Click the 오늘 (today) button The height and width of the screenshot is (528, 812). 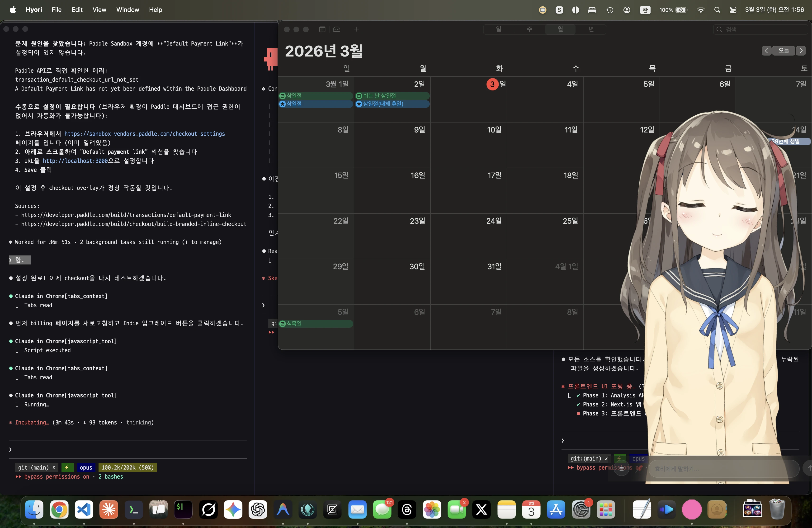pos(784,51)
